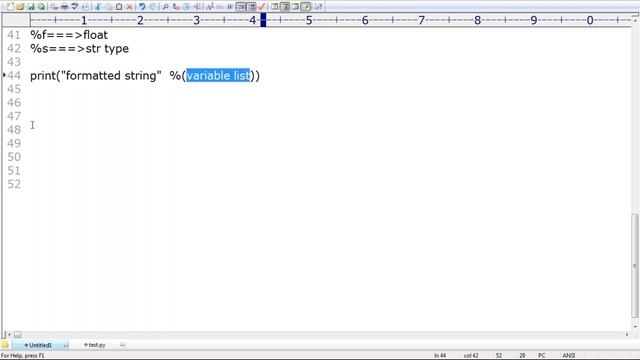Screen dimensions: 640x360
Task: Click the highlighted 'variable list' text
Action: 218,76
